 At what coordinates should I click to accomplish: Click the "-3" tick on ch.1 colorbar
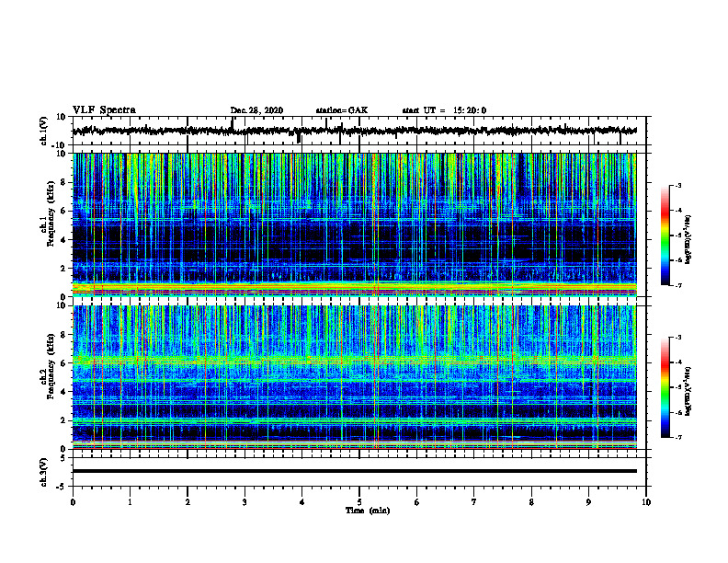pos(678,185)
